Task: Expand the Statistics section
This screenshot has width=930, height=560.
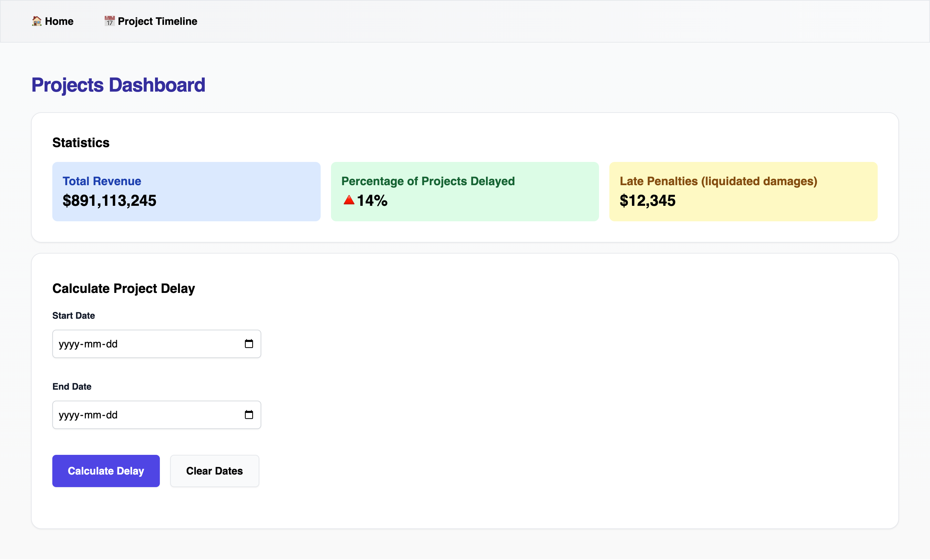Action: (80, 142)
